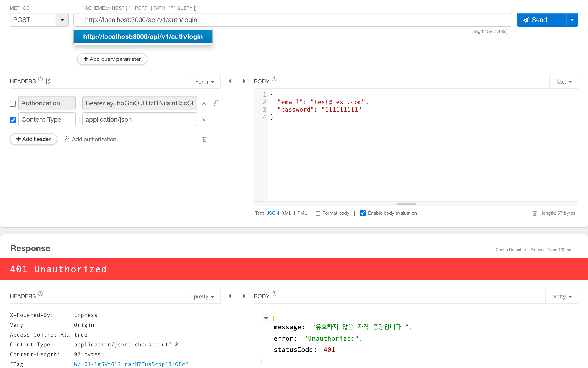The image size is (588, 368).
Task: Click the Authorization header name field
Action: (47, 103)
